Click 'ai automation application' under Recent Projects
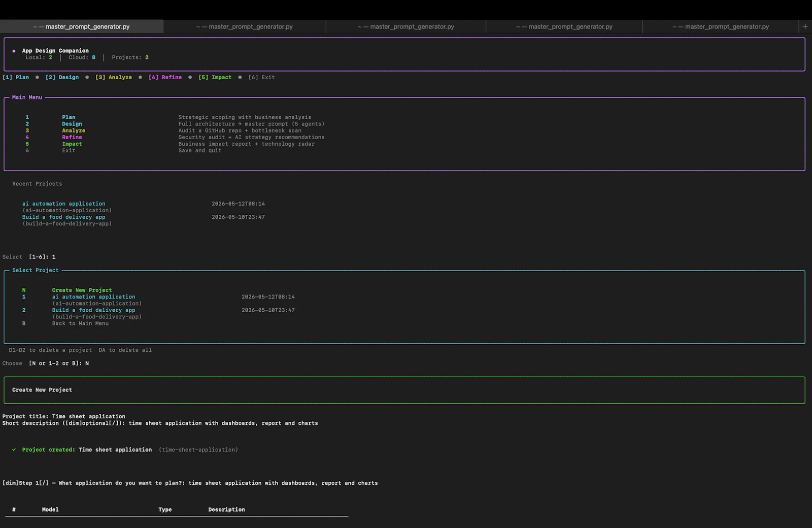 click(64, 204)
